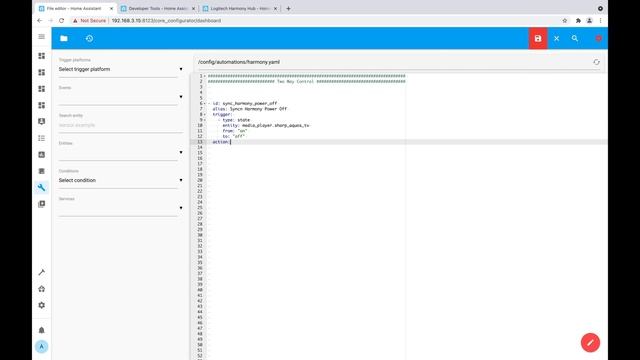Open the media browser icon in the sidebar
The height and width of the screenshot is (360, 640).
tap(42, 204)
